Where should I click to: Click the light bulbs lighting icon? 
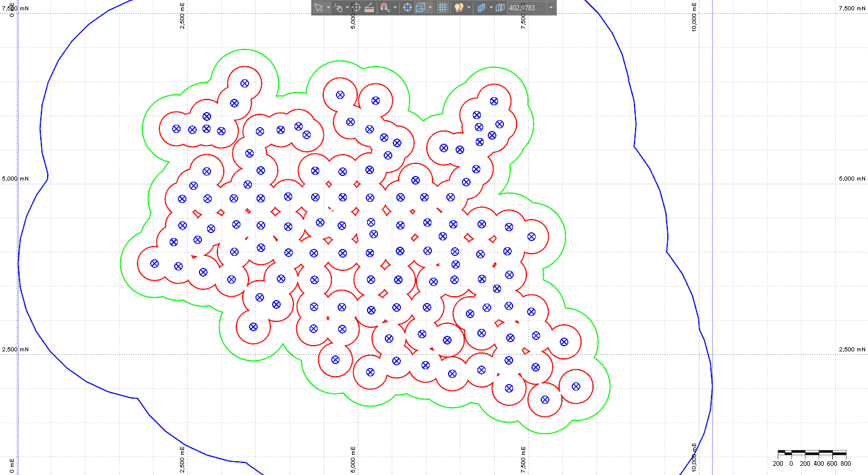point(458,7)
